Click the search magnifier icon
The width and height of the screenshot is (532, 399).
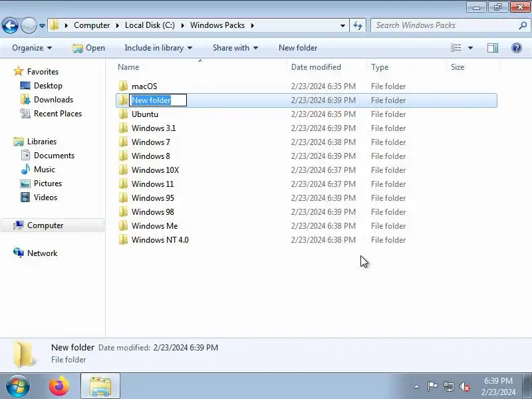tap(523, 25)
